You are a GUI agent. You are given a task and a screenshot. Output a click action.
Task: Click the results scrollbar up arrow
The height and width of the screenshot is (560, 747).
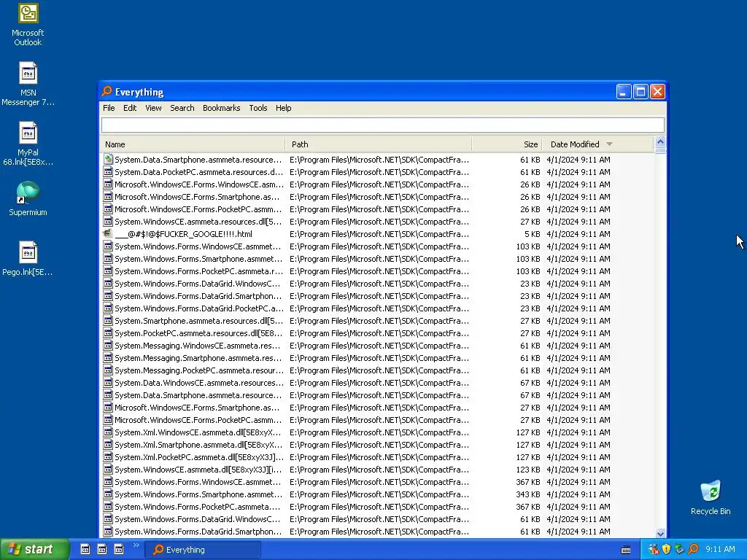point(660,142)
